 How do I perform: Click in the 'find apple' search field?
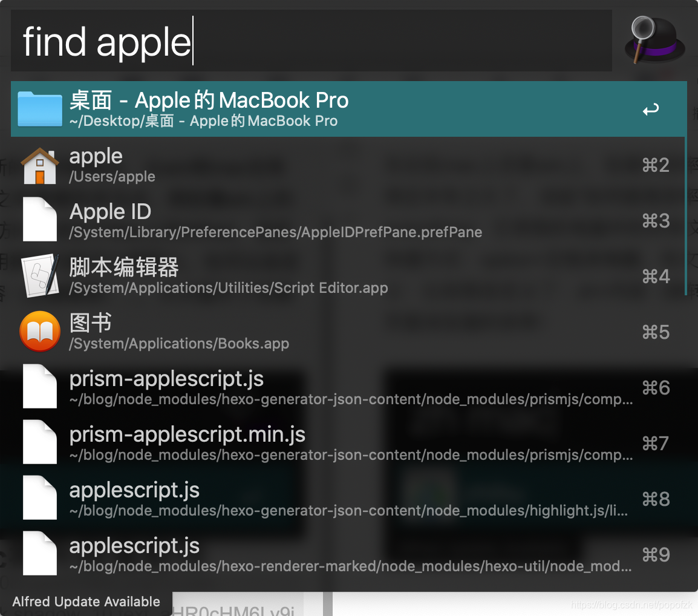point(311,41)
